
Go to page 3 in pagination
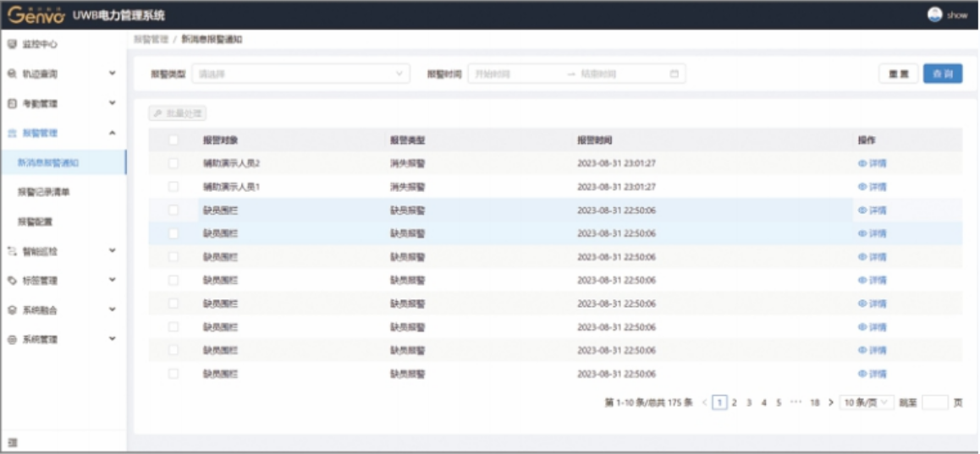[749, 402]
